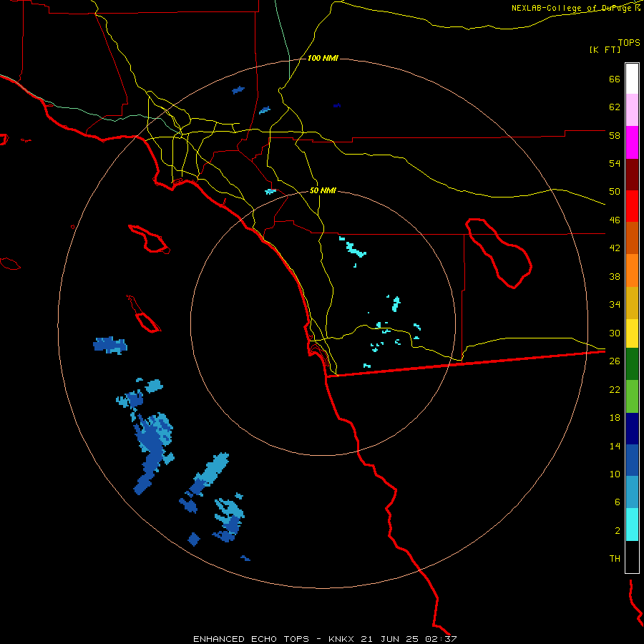Click the 10 legend value
This screenshot has width=644, height=644.
point(615,474)
